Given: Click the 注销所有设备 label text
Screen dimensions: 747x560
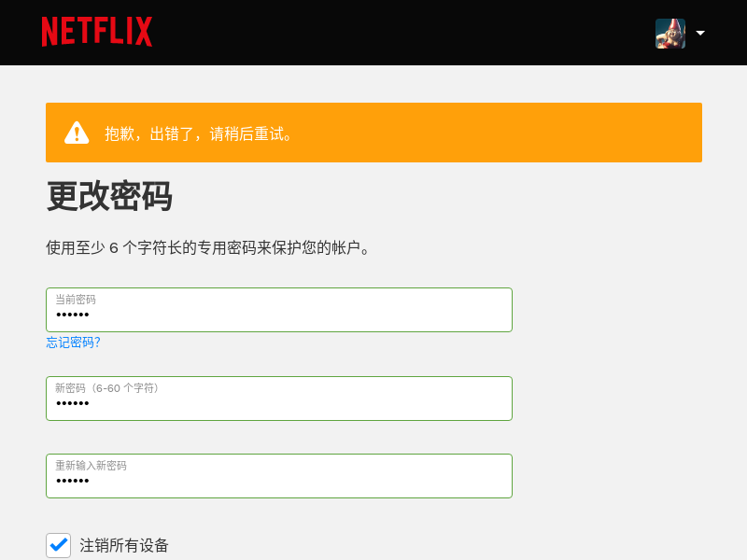Looking at the screenshot, I should (124, 545).
